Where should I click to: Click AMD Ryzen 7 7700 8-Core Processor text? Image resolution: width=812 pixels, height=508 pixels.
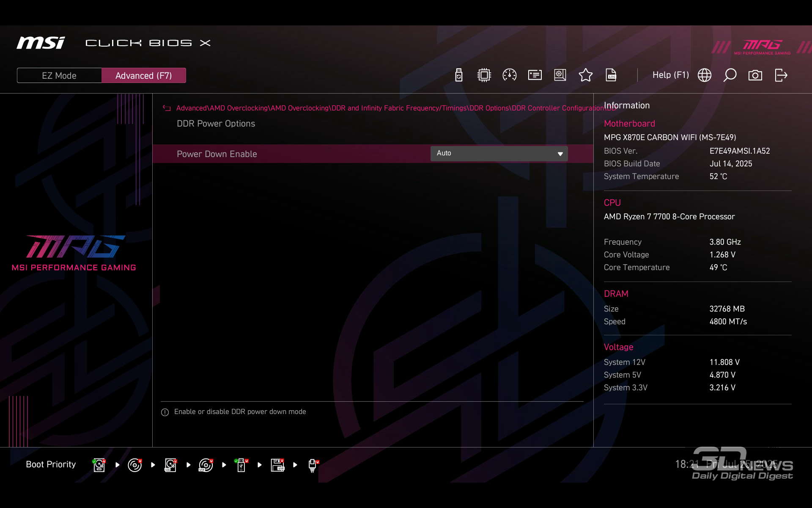click(669, 217)
